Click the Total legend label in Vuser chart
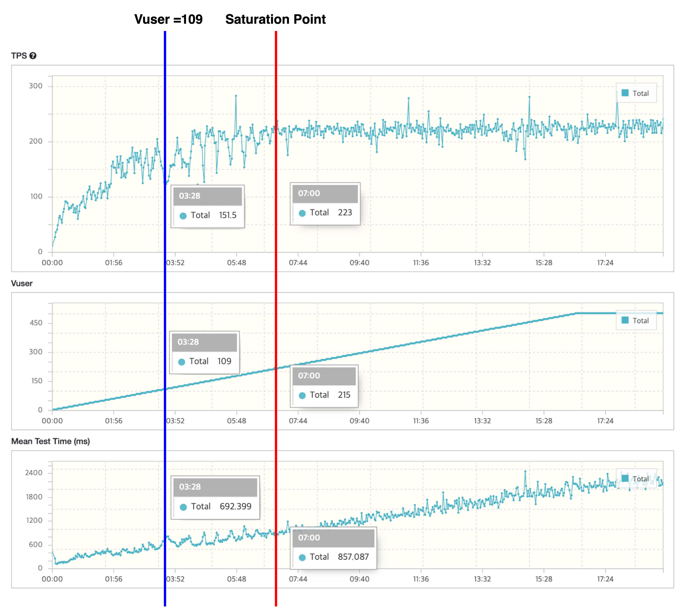686x616 pixels. click(x=641, y=320)
